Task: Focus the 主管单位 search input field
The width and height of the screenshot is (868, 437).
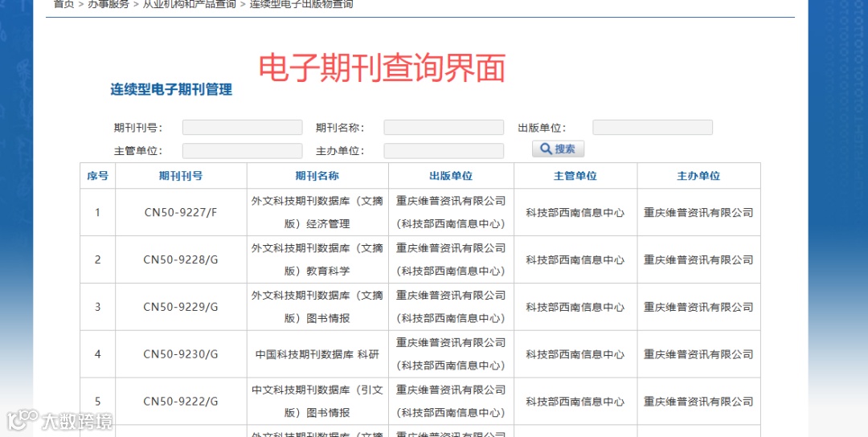Action: click(243, 151)
